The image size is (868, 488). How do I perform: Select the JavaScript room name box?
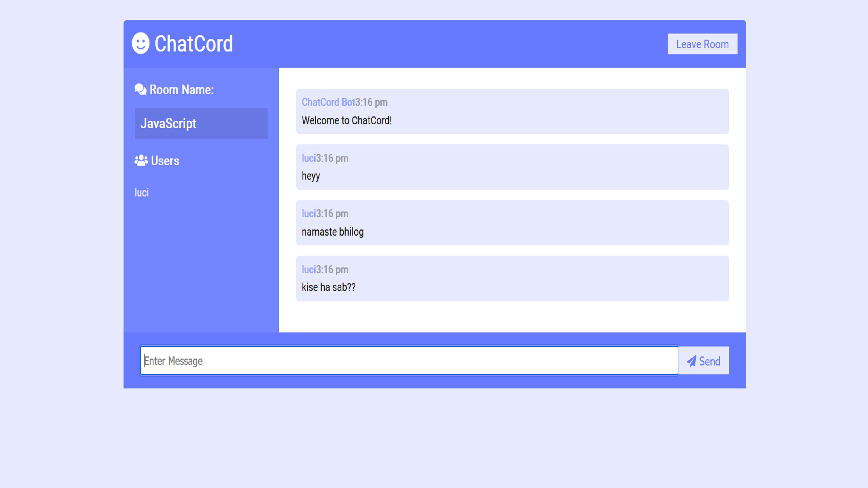(x=201, y=123)
